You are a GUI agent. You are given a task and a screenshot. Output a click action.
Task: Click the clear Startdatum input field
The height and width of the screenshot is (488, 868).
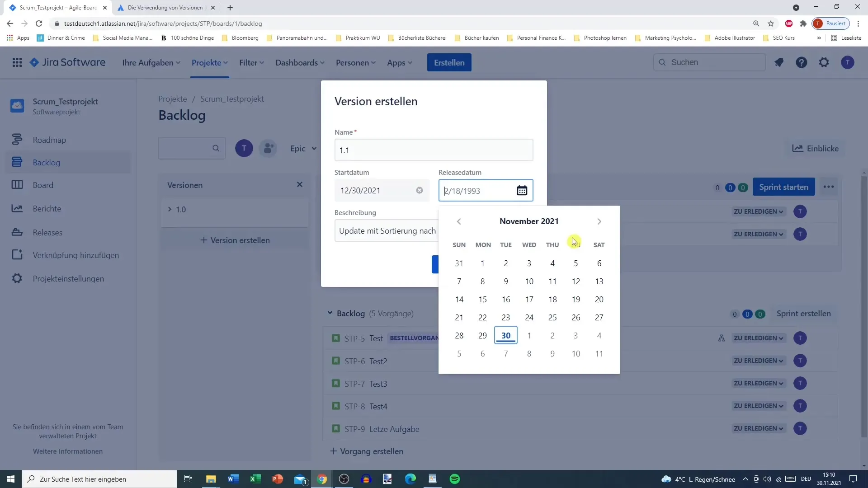(420, 190)
